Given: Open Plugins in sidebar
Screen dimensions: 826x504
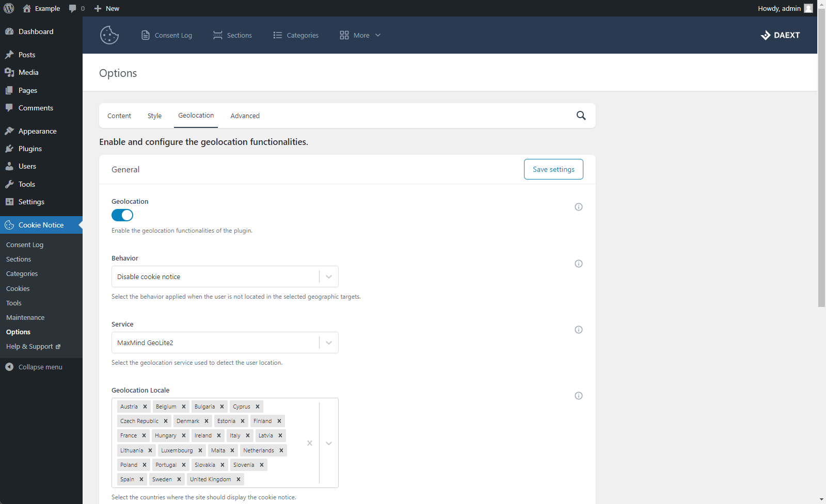Looking at the screenshot, I should click(x=41, y=149).
